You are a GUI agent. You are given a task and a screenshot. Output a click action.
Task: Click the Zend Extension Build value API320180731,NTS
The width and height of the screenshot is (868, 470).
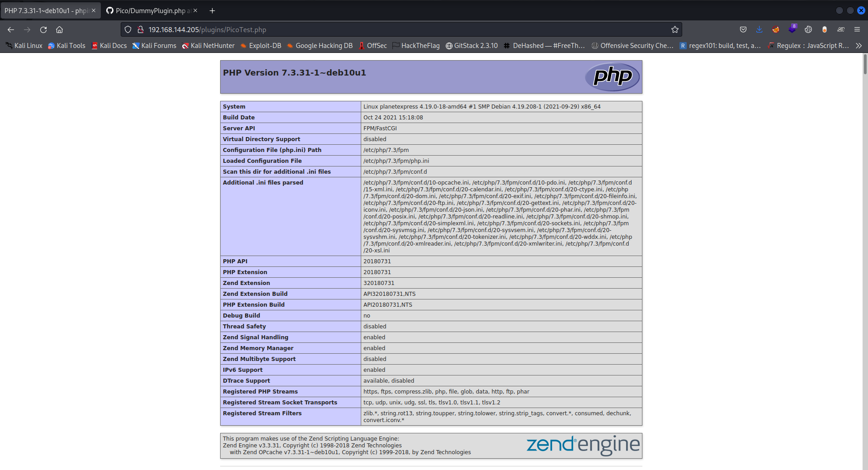(389, 294)
